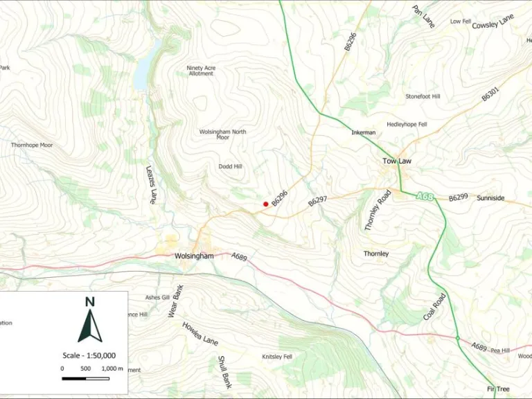This screenshot has width=532, height=399.
Task: Select the Hedleyhope Fell label
Action: click(x=407, y=125)
